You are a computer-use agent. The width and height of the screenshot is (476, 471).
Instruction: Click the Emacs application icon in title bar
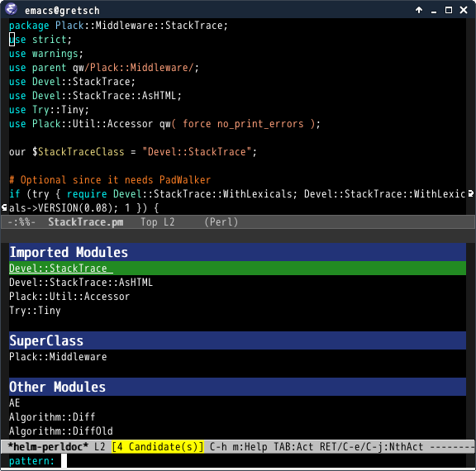(x=12, y=9)
